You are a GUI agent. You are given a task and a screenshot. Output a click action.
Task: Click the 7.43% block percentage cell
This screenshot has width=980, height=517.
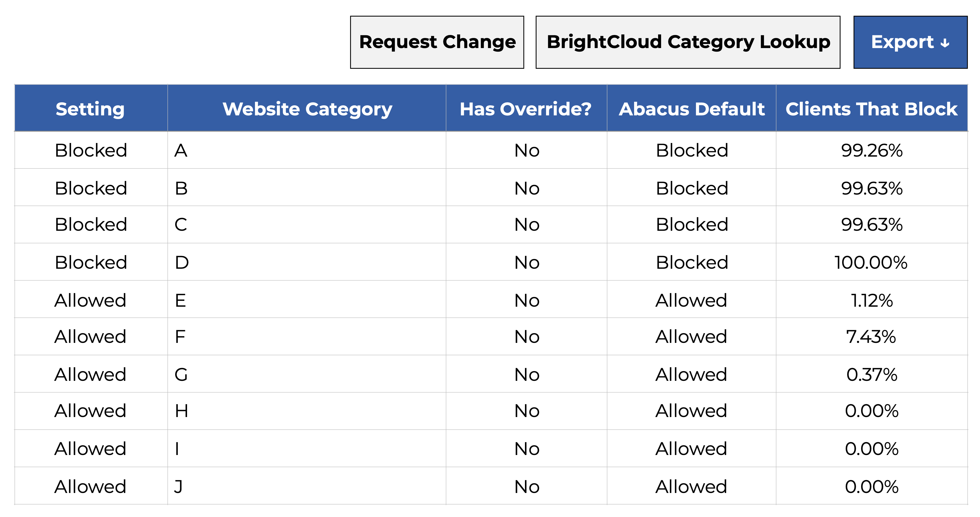(x=871, y=337)
